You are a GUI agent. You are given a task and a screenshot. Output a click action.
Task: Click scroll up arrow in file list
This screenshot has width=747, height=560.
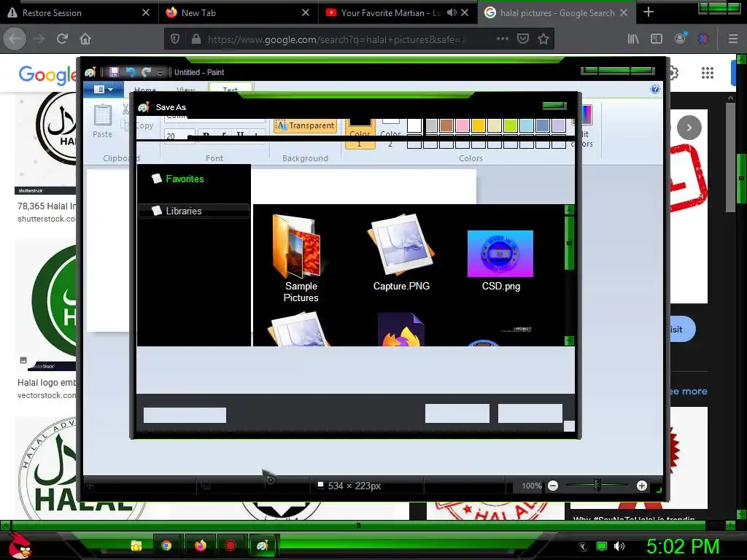[569, 209]
